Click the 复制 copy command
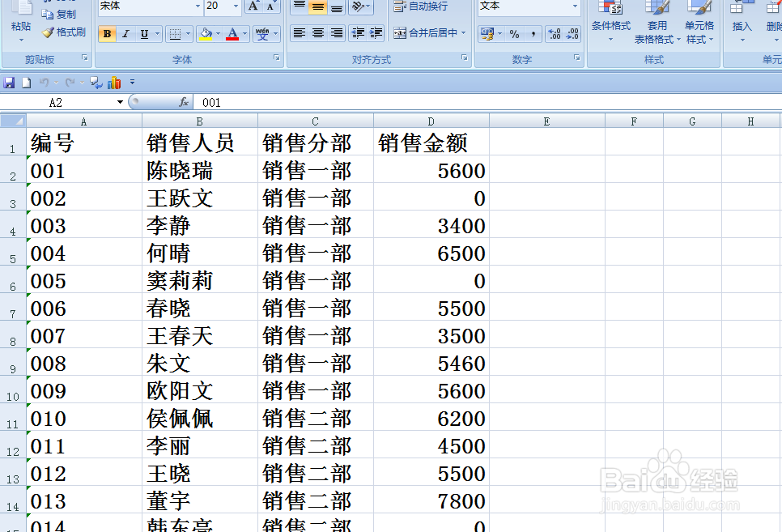The width and height of the screenshot is (782, 532). tap(61, 13)
